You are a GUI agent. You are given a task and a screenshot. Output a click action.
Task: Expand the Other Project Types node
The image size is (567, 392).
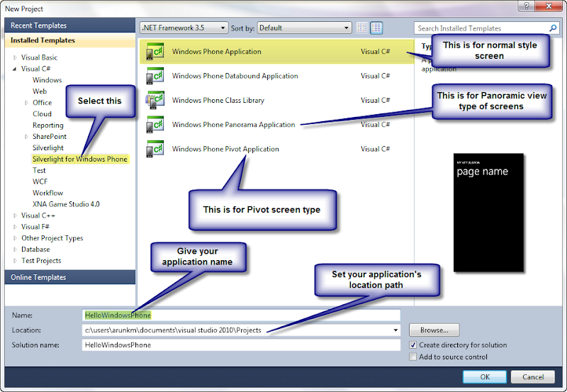pyautogui.click(x=15, y=238)
